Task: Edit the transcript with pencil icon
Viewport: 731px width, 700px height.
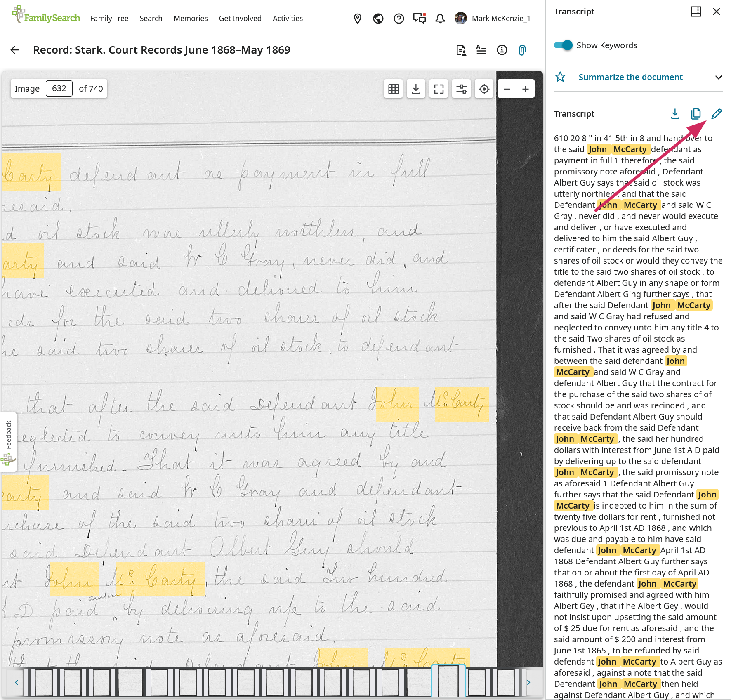Action: tap(717, 114)
